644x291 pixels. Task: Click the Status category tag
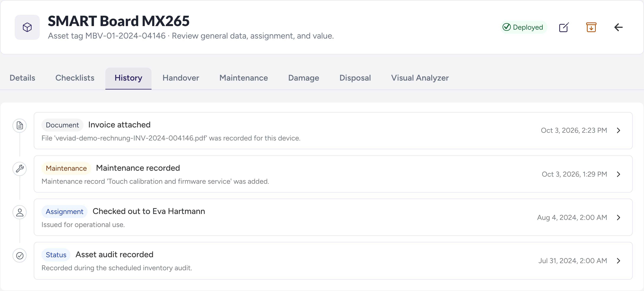tap(56, 255)
